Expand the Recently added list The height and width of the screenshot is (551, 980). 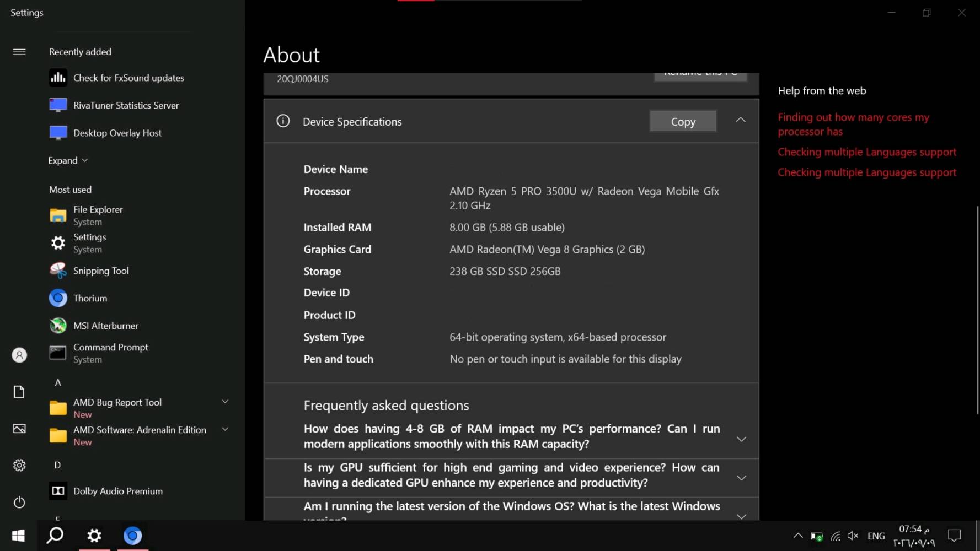68,160
